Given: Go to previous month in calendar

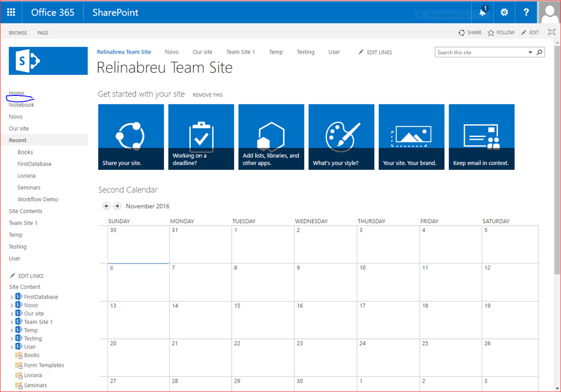Looking at the screenshot, I should (106, 206).
